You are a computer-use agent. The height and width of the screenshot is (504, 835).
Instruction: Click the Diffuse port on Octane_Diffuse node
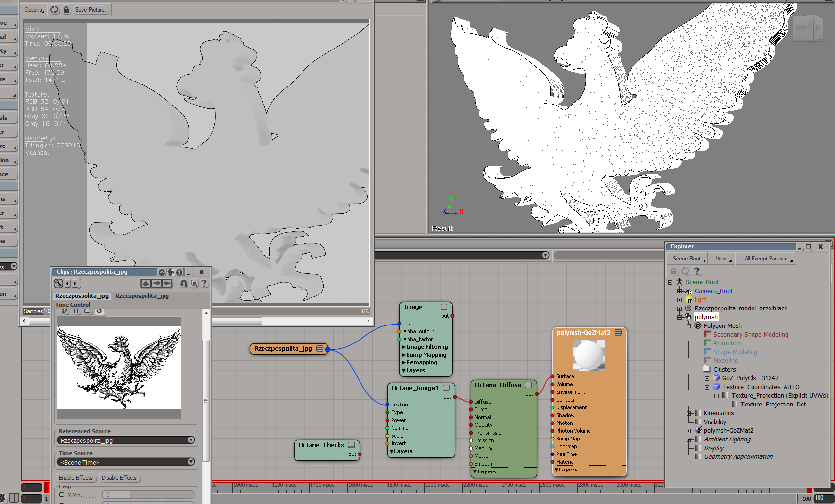tap(471, 402)
